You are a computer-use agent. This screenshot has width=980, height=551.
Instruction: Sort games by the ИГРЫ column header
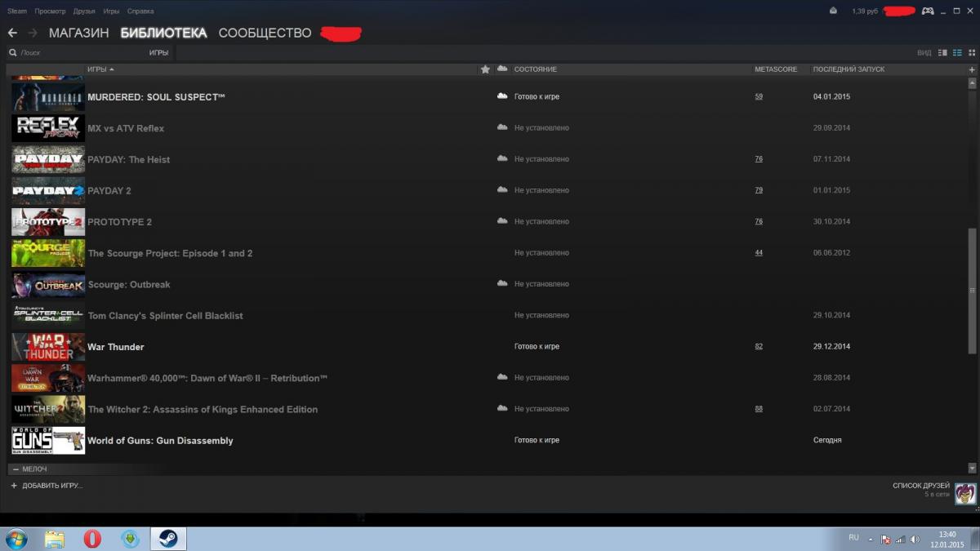pos(100,69)
